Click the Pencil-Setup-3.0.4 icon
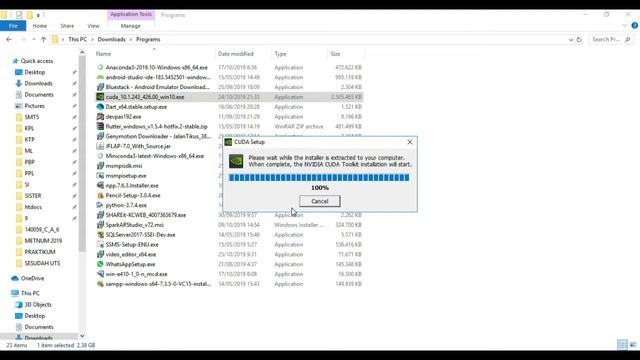The image size is (640, 360). 100,195
